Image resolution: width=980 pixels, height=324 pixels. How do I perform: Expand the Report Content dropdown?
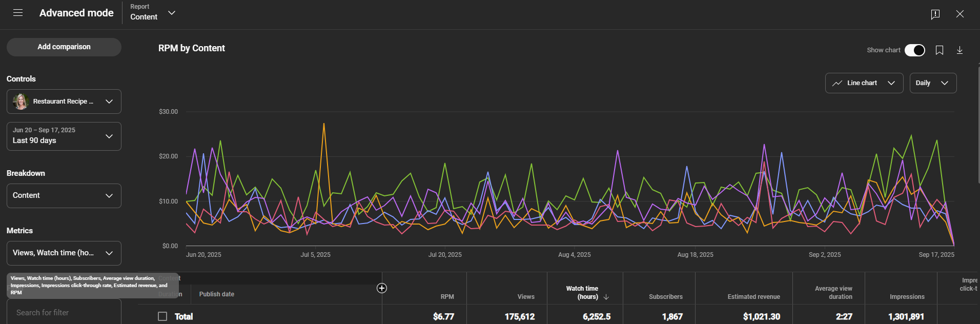153,13
